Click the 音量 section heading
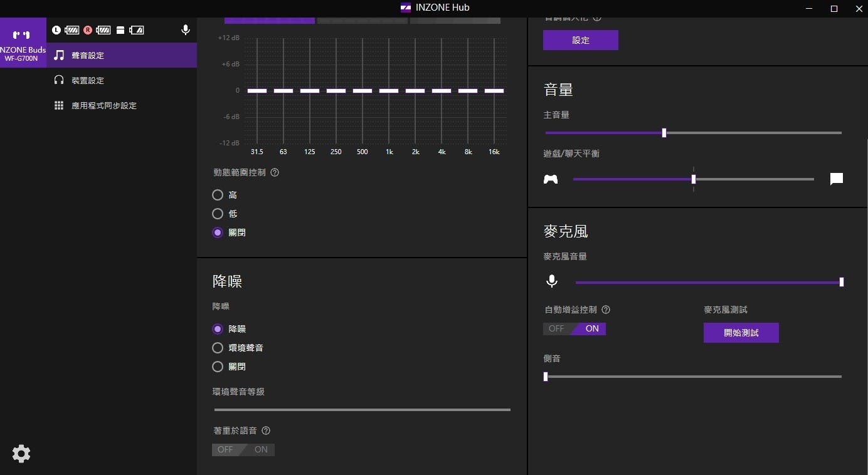868x475 pixels. [x=558, y=90]
